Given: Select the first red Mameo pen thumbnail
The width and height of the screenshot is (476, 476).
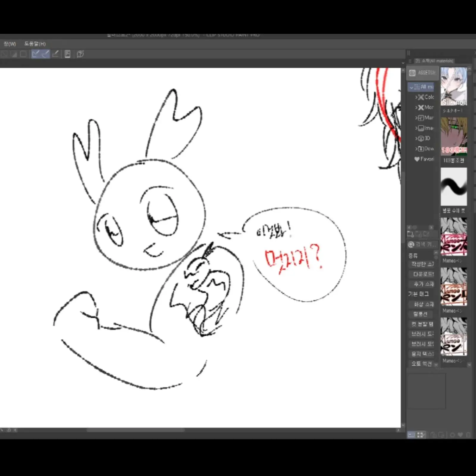Looking at the screenshot, I should pos(454,237).
